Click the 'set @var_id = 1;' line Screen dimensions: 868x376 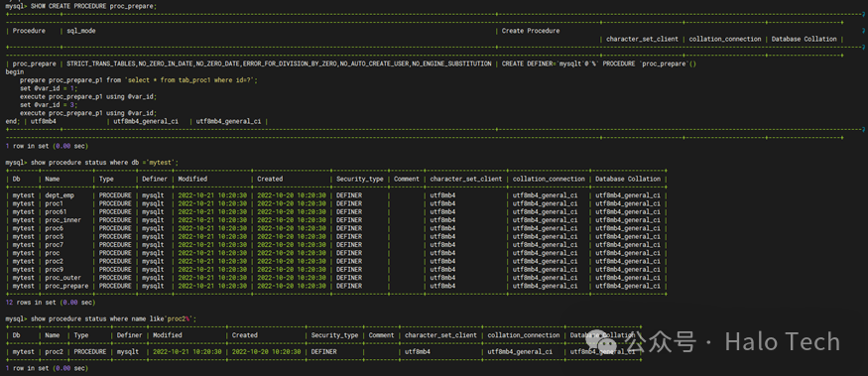click(x=49, y=88)
